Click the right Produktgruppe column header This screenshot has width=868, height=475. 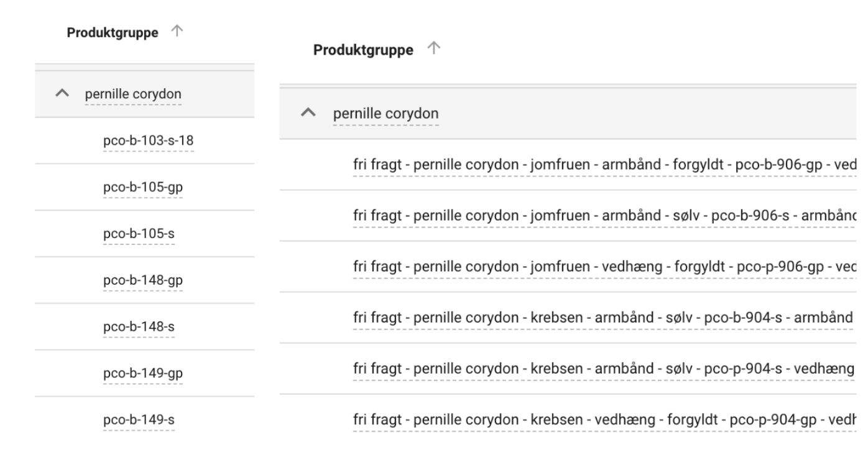[x=363, y=51]
